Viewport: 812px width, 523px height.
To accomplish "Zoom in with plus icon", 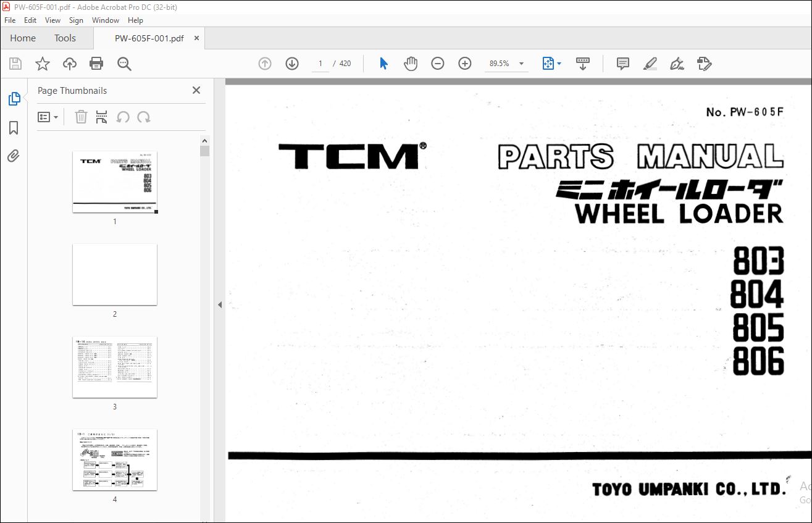I will click(x=465, y=64).
